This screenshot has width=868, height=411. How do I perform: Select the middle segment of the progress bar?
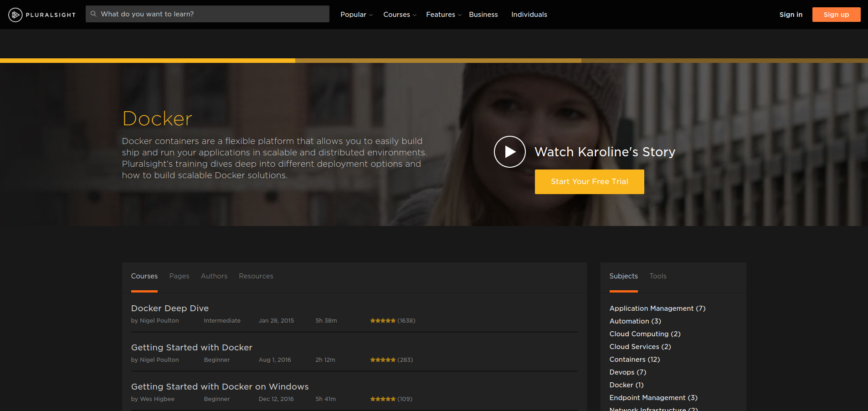(x=438, y=61)
